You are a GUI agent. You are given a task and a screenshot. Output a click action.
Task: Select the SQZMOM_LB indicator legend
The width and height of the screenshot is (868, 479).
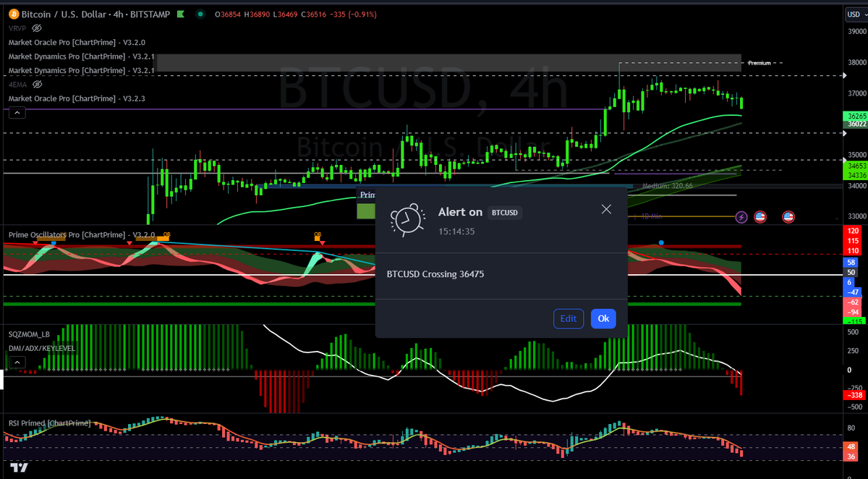[x=29, y=335]
